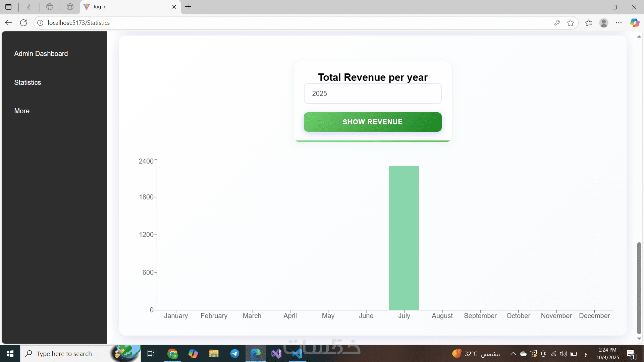Viewport: 644px width, 362px height.
Task: Reload the Statistics page
Action: tap(23, 23)
